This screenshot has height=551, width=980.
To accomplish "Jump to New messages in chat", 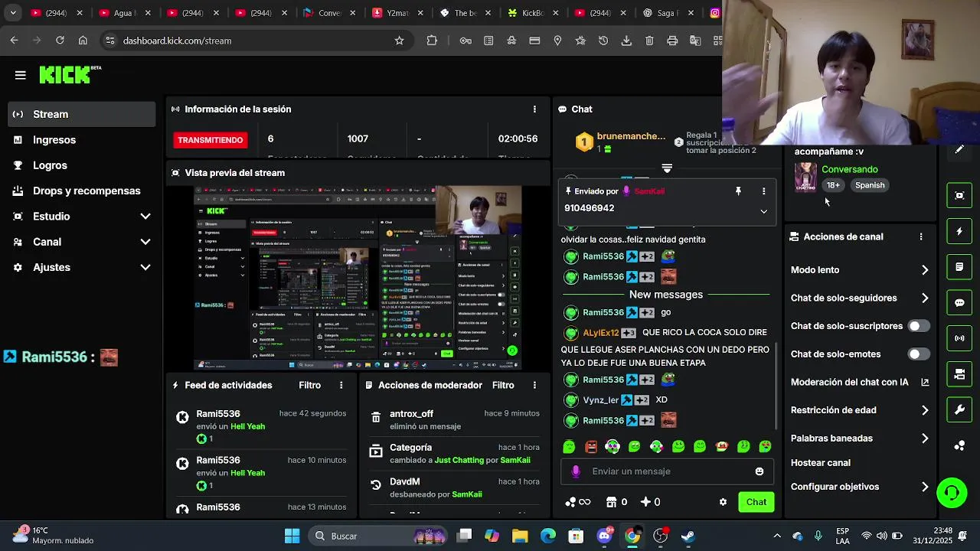I will pyautogui.click(x=666, y=295).
